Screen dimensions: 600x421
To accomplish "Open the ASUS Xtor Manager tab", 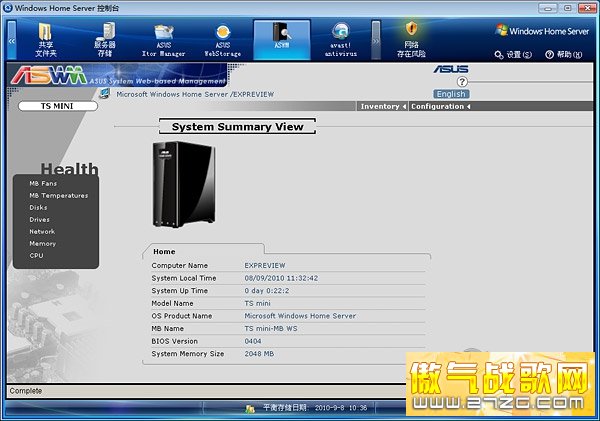I will (163, 40).
